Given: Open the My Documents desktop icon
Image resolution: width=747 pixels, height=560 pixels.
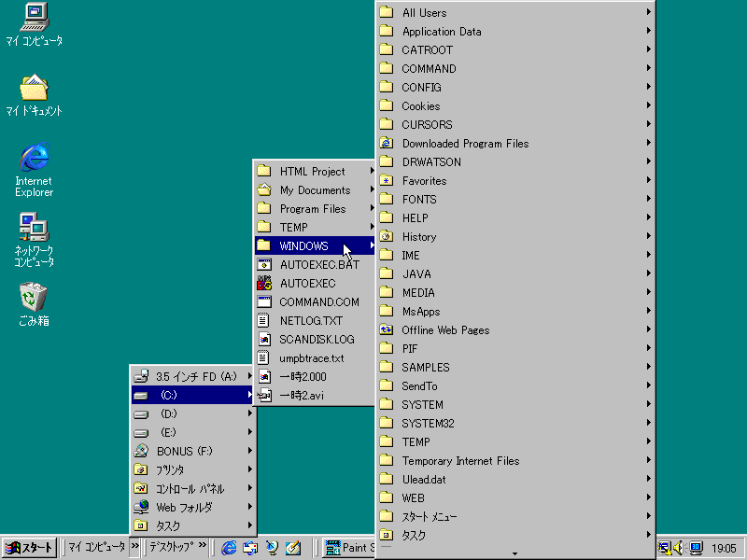Looking at the screenshot, I should pos(35,95).
